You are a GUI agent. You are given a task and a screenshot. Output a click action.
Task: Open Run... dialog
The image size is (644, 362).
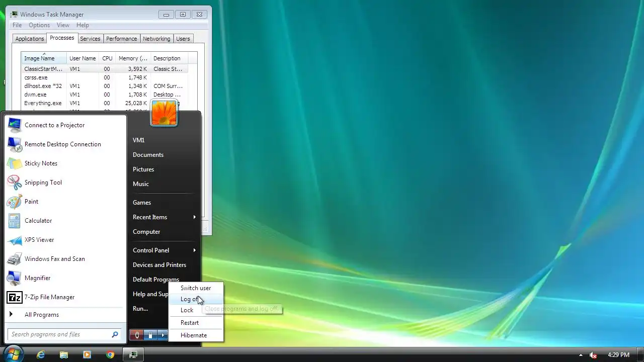pyautogui.click(x=140, y=309)
